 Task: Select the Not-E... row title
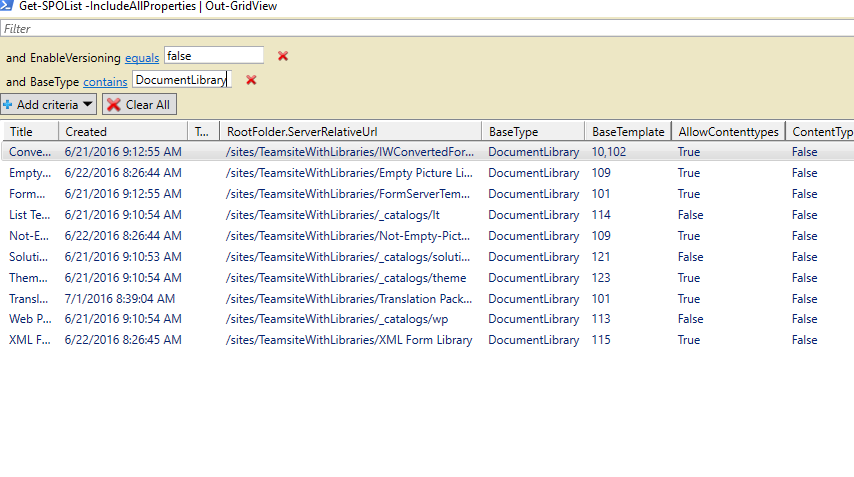coord(29,236)
